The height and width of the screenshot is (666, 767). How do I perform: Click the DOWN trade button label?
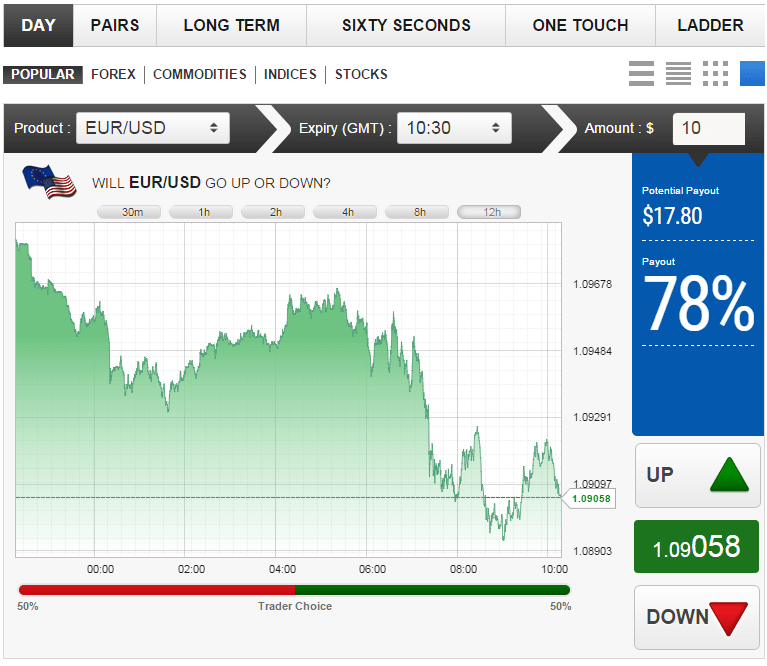[677, 617]
